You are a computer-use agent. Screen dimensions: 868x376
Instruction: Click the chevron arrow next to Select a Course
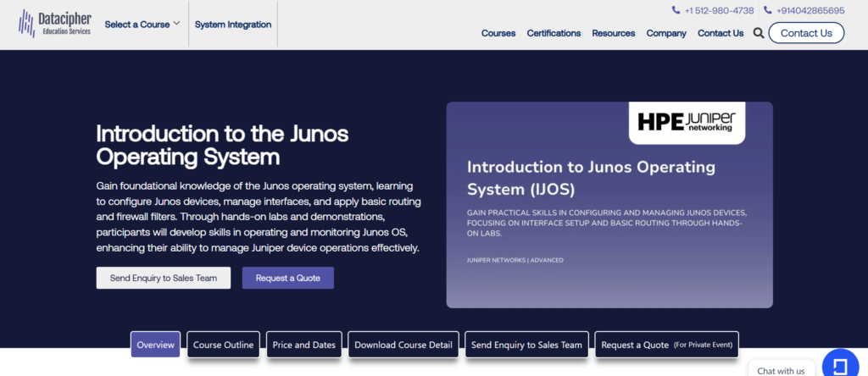coord(176,23)
